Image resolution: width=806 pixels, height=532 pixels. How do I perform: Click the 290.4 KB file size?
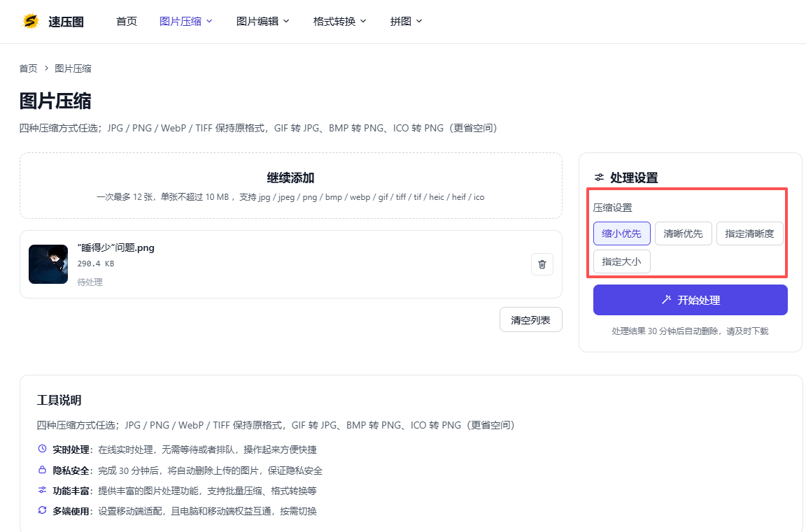96,264
